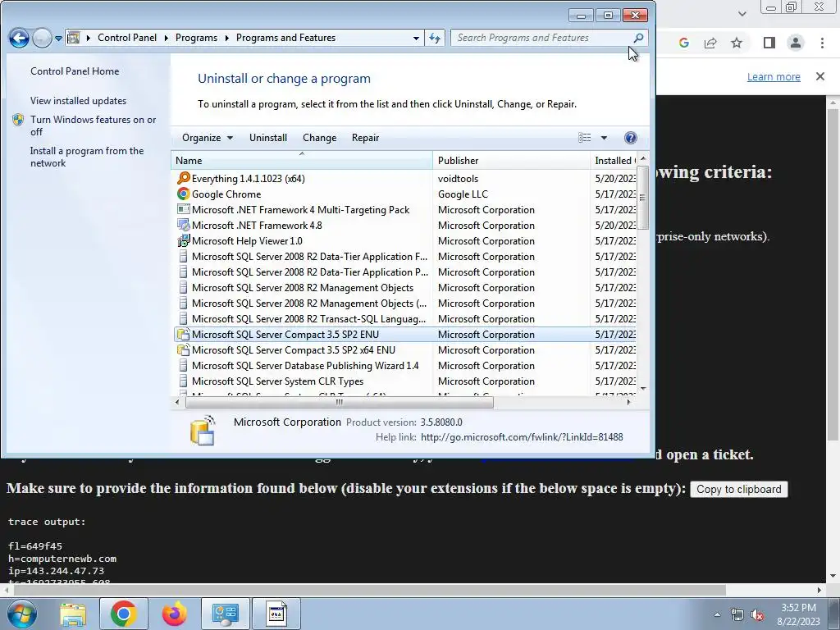Open View installed updates link

(78, 101)
